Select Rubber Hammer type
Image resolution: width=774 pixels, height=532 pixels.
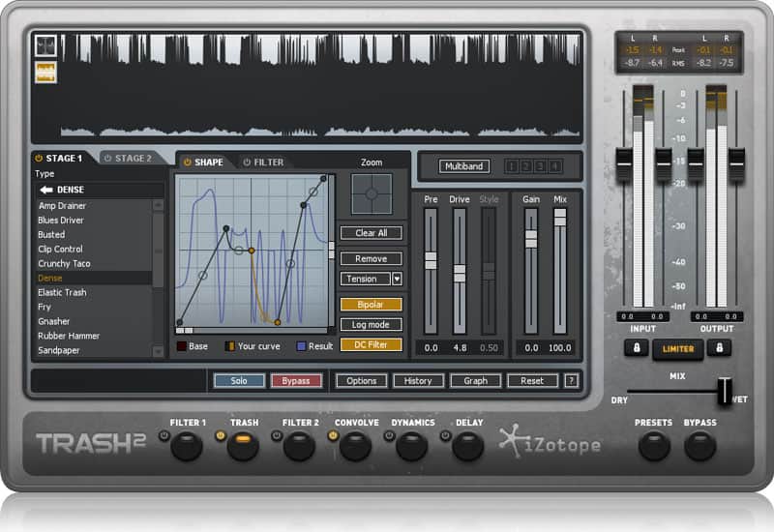click(x=69, y=336)
